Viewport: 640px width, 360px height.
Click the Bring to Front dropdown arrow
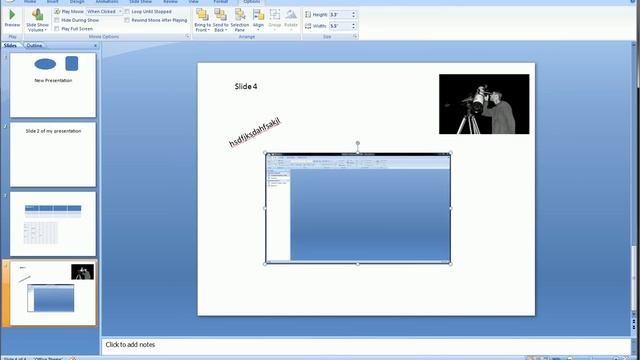click(x=209, y=30)
